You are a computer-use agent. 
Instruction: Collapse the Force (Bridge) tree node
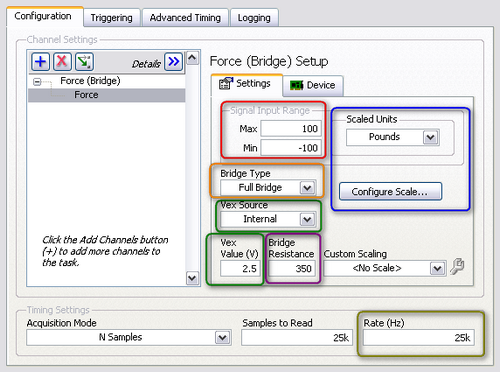coord(37,82)
